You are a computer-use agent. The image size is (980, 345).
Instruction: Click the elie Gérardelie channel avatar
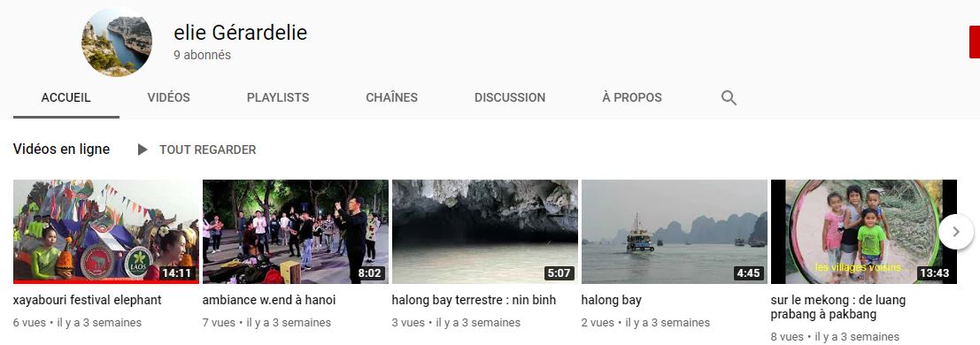pos(116,42)
